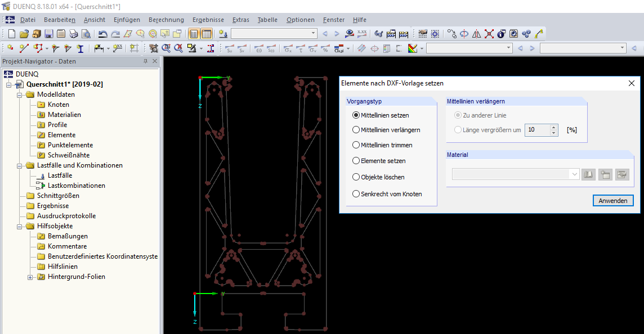Image resolution: width=644 pixels, height=334 pixels.
Task: Click the rotate tool icon
Action: tap(464, 34)
